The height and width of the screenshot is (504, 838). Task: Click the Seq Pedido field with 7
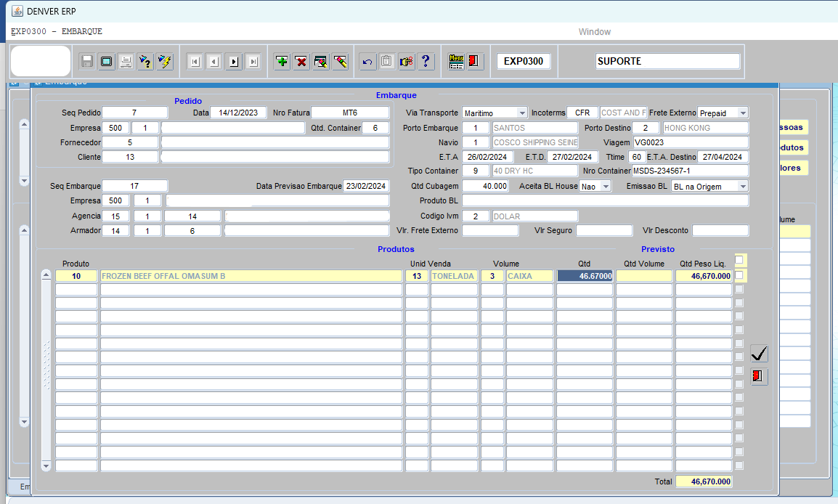coord(134,113)
